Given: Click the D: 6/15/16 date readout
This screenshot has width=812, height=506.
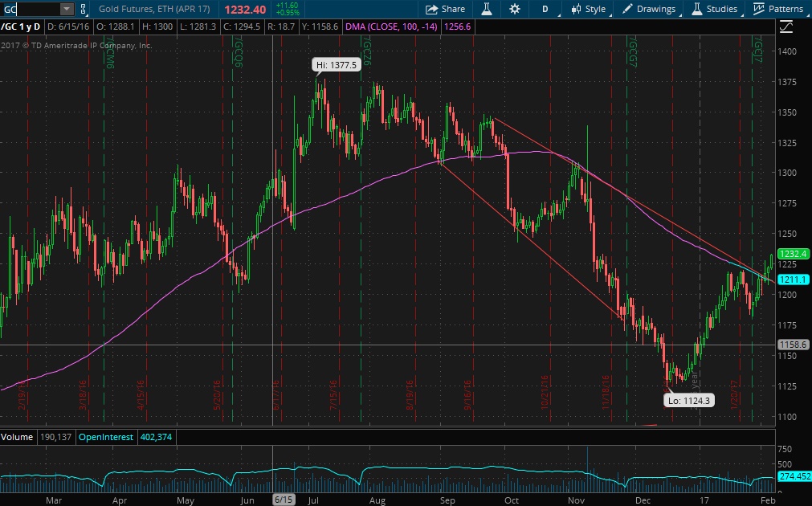Looking at the screenshot, I should (x=67, y=27).
